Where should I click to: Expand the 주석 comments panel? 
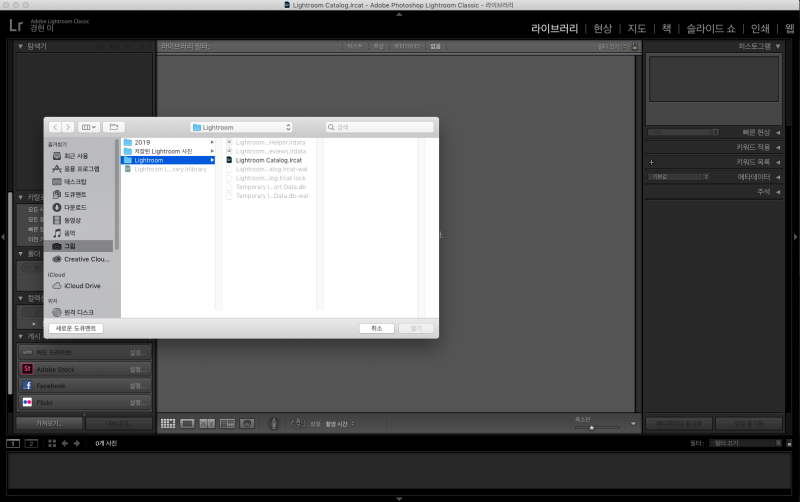tap(778, 192)
